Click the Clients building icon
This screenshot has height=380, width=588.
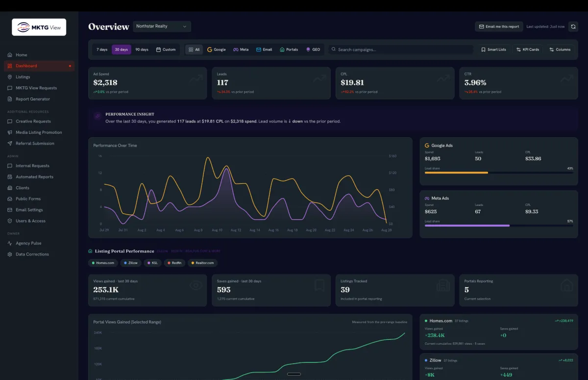pyautogui.click(x=10, y=188)
